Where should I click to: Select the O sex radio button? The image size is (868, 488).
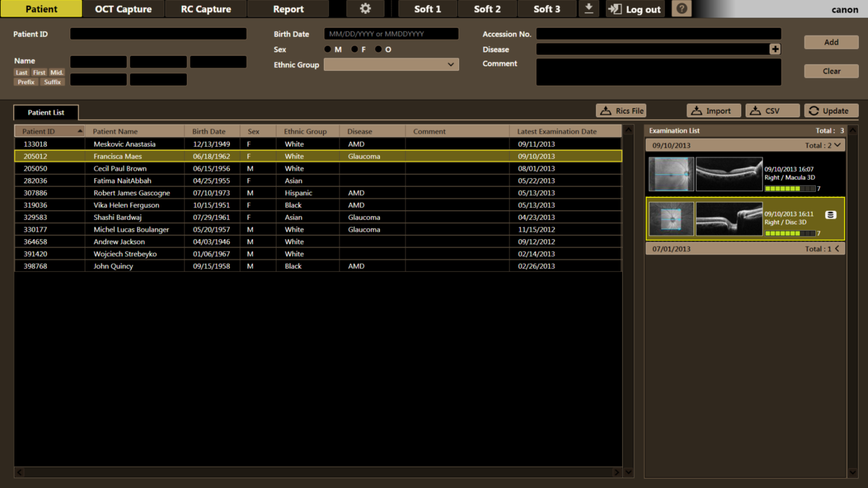pyautogui.click(x=378, y=49)
